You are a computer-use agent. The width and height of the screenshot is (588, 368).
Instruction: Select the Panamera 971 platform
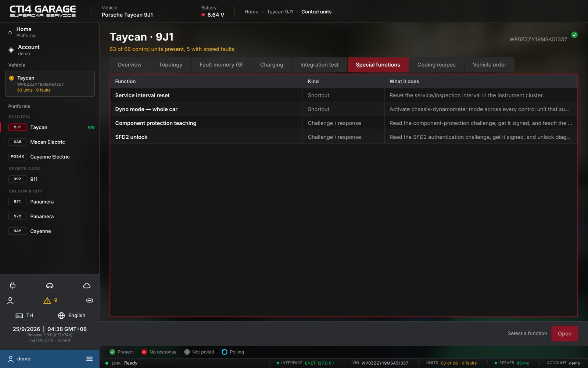click(50, 202)
